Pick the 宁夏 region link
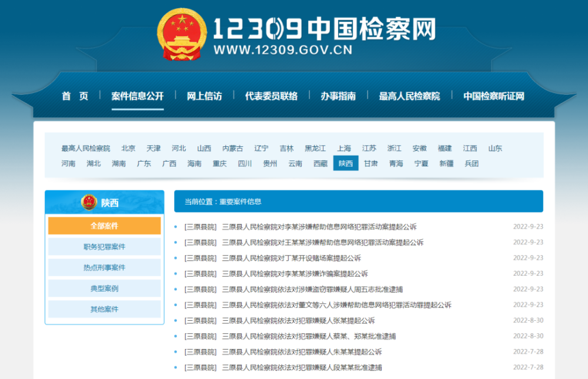Image resolution: width=588 pixels, height=379 pixels. (422, 163)
